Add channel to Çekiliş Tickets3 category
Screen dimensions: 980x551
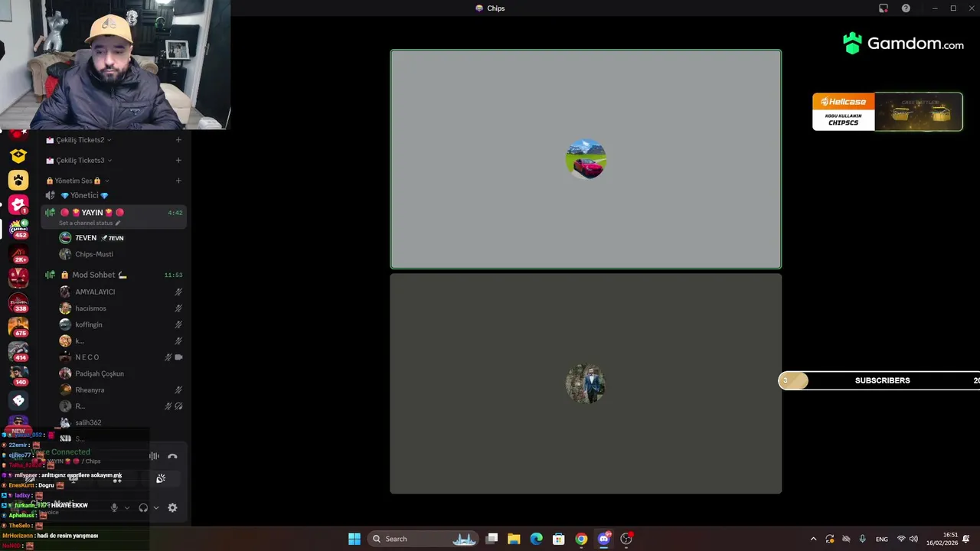178,160
